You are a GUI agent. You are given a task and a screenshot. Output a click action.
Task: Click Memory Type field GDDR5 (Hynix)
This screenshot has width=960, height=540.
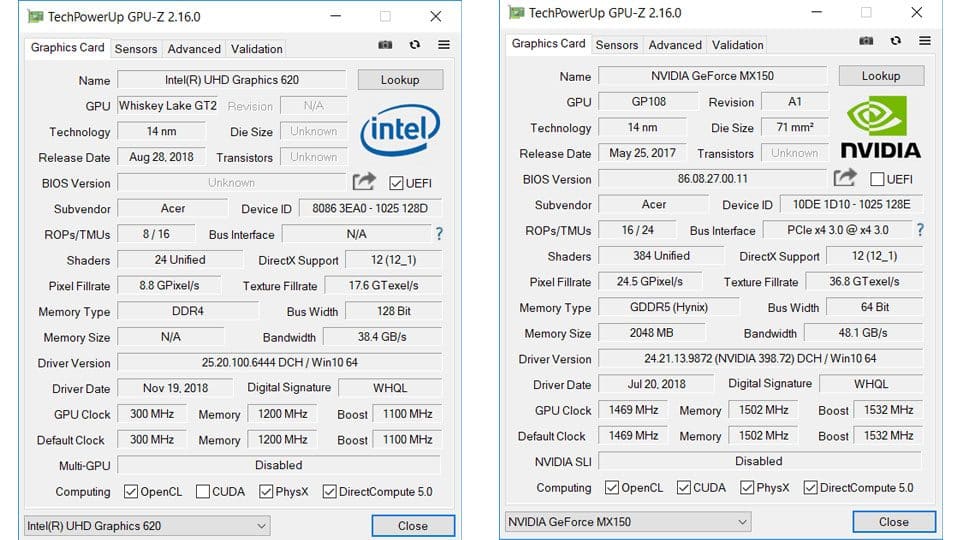click(669, 307)
